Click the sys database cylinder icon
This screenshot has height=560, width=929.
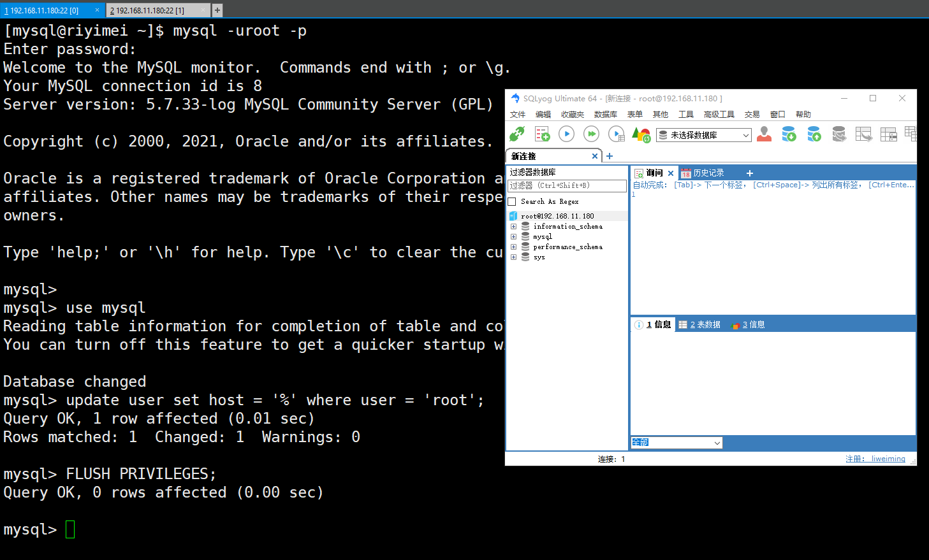pos(525,257)
